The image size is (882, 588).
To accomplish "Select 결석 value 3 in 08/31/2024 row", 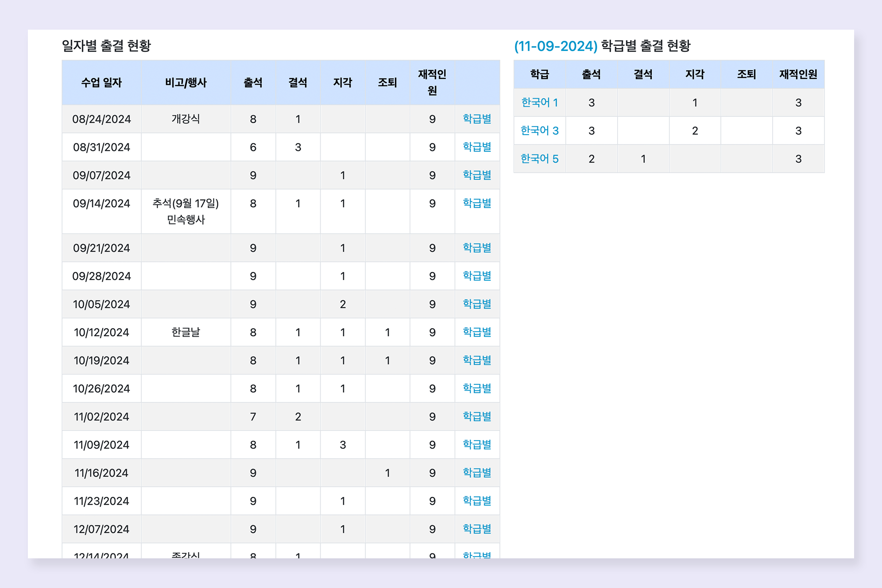I will coord(298,147).
